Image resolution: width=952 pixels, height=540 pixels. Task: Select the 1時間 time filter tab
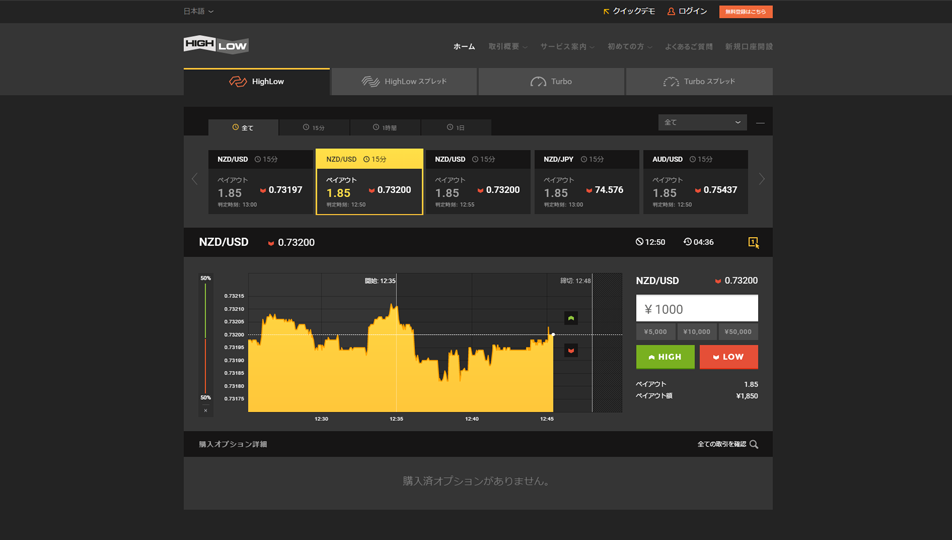pos(385,128)
